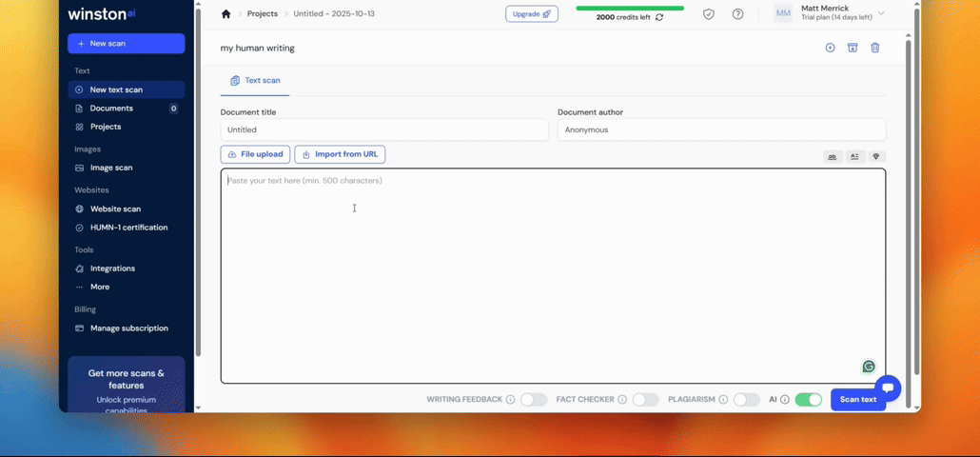Open New text scan in sidebar
This screenshot has width=980, height=457.
pos(127,89)
